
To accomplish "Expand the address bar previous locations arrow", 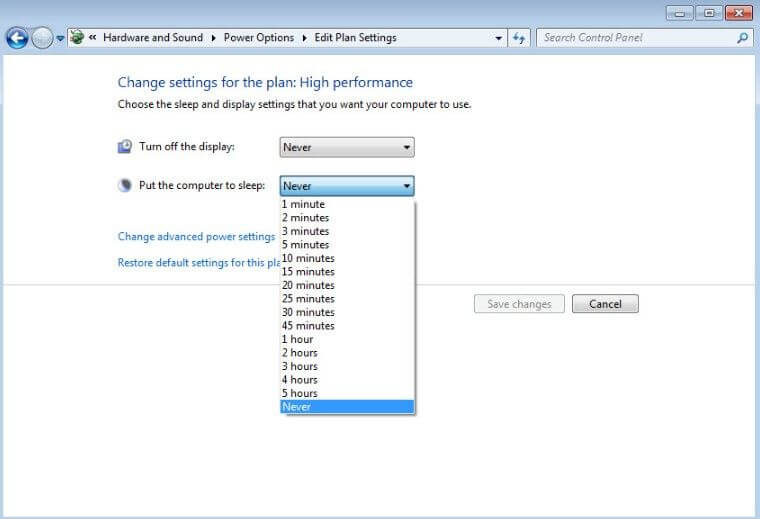I will click(x=499, y=38).
